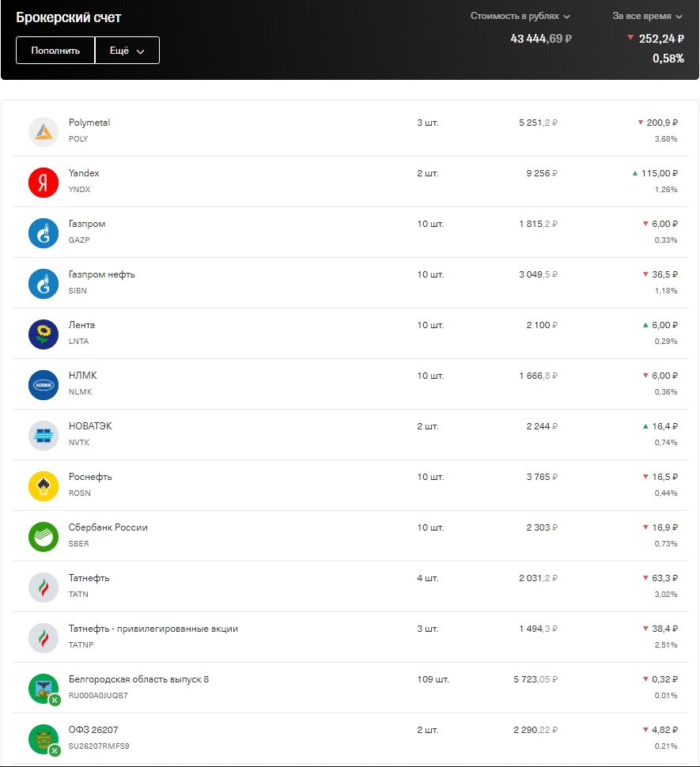Click the ОФЗ 26207 bond icon
This screenshot has height=767, width=700.
coord(43,739)
